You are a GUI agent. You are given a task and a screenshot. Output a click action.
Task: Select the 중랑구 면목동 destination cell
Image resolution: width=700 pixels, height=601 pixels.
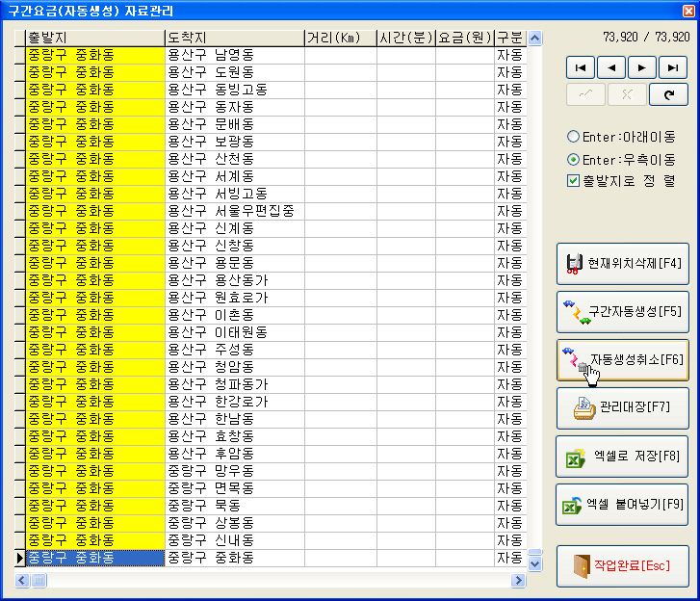235,489
